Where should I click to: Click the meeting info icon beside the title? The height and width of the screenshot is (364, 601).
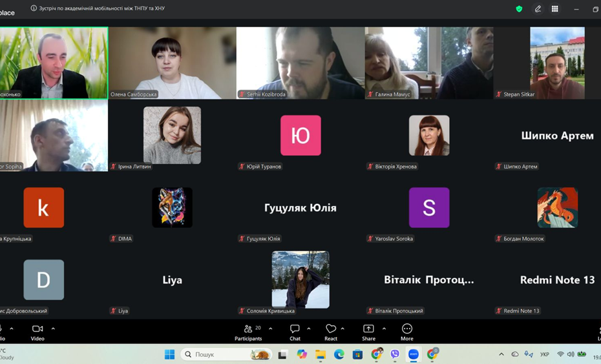(x=34, y=8)
